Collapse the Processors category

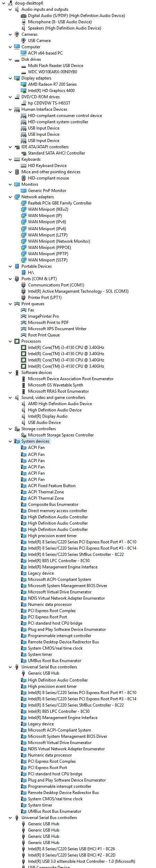point(10,341)
